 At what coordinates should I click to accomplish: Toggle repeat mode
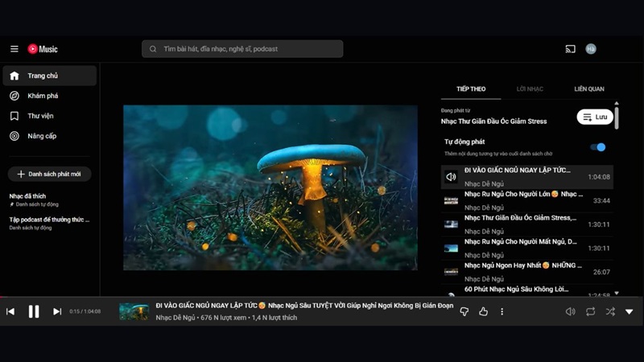[590, 311]
